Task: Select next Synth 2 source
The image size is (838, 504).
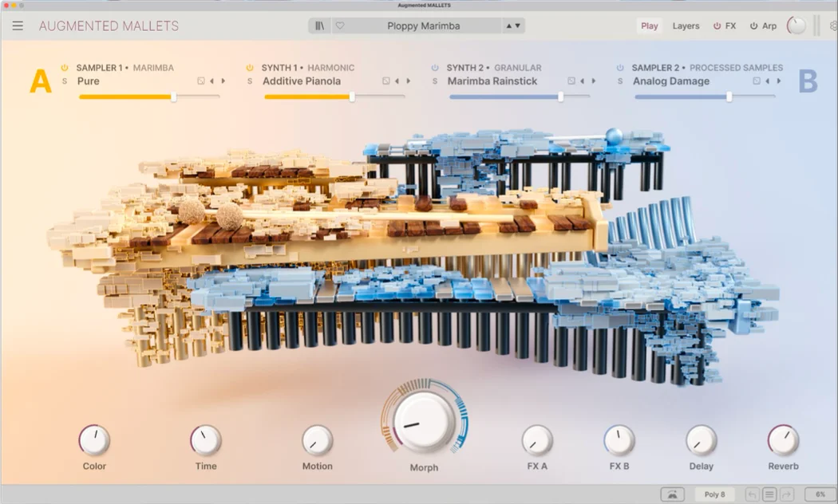Action: (594, 81)
